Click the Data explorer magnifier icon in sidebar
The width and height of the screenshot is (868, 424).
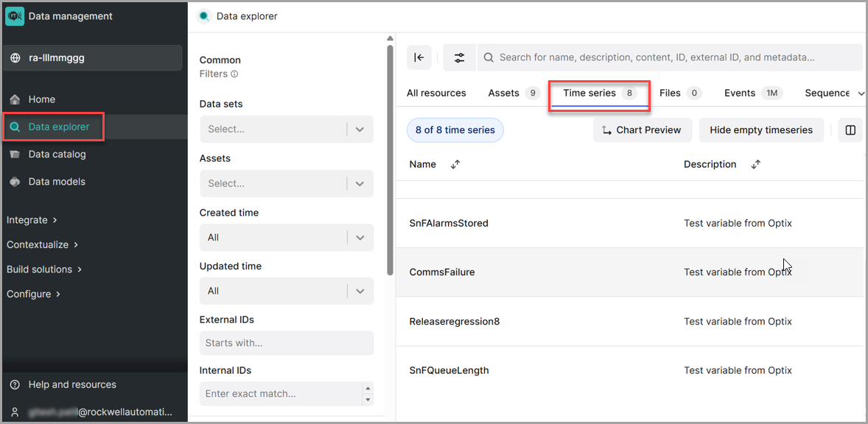tap(15, 127)
